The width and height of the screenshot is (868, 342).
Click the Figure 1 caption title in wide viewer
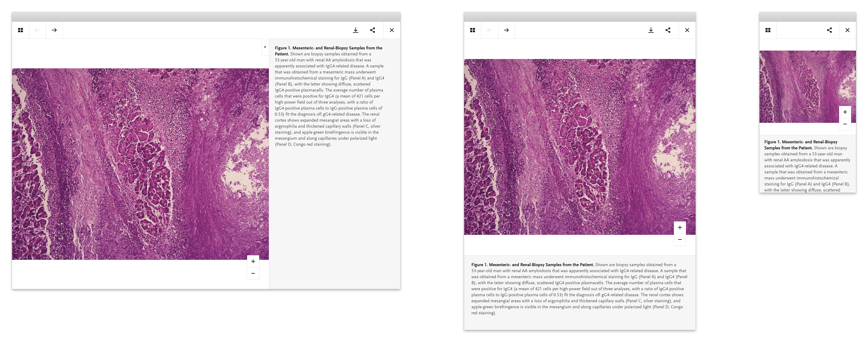pyautogui.click(x=329, y=51)
